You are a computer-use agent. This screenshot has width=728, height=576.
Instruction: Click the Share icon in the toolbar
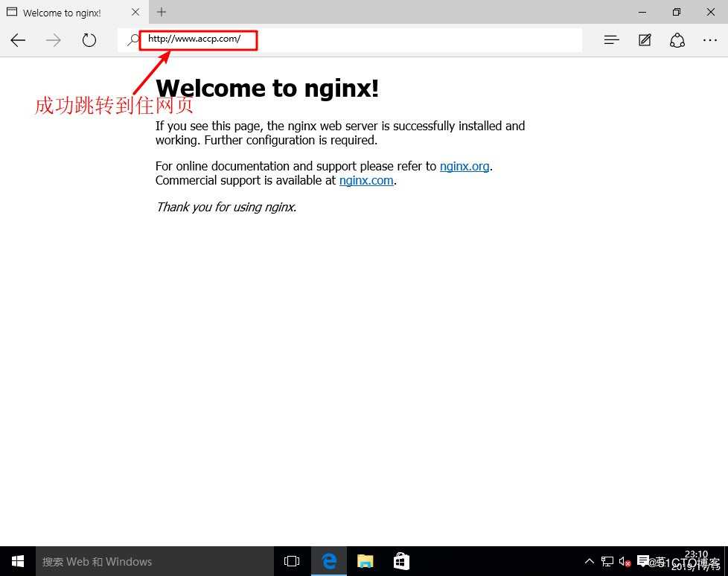point(677,40)
